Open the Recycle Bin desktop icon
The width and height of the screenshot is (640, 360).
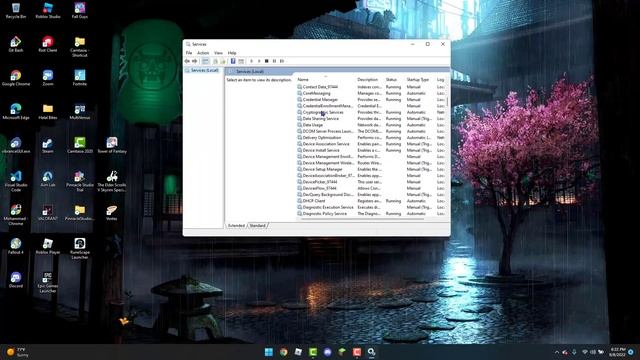coord(16,11)
